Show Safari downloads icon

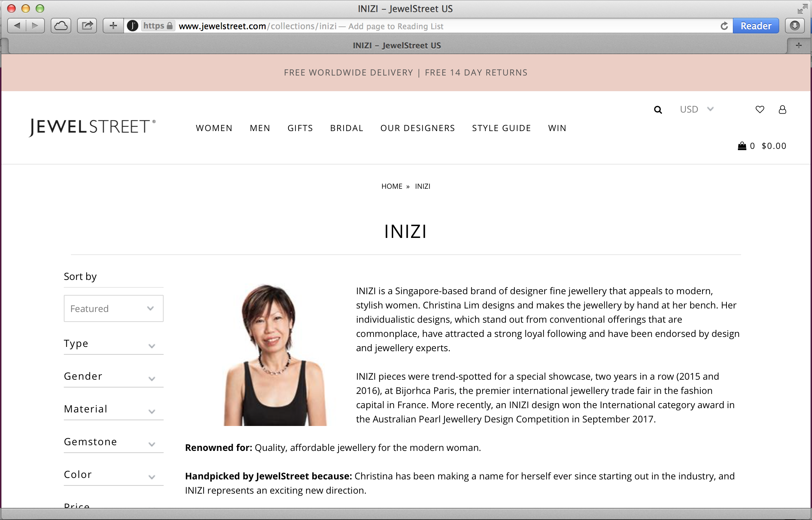[795, 26]
